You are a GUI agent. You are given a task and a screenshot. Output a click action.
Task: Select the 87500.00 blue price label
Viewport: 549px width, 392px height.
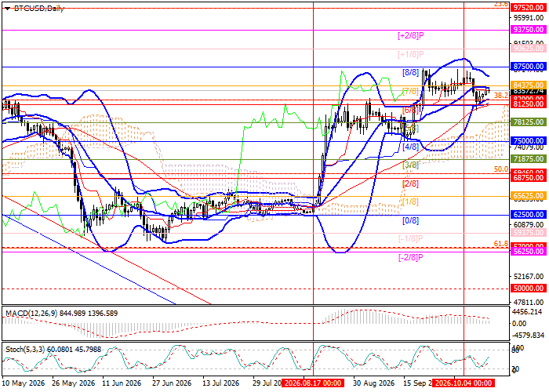pyautogui.click(x=529, y=67)
